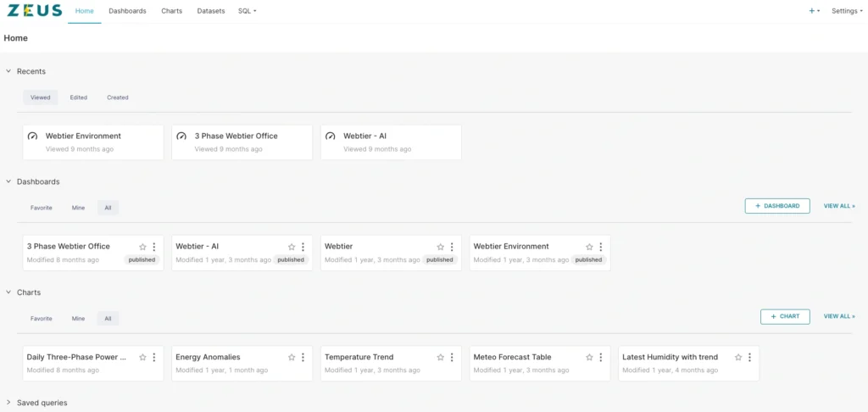Screen dimensions: 868x412
Task: Open kebab menu on Webtier - AI dashboard card
Action: [x=303, y=247]
